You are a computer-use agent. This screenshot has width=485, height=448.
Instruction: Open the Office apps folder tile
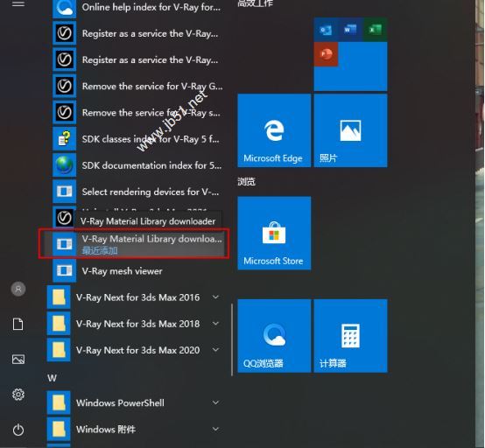point(350,54)
